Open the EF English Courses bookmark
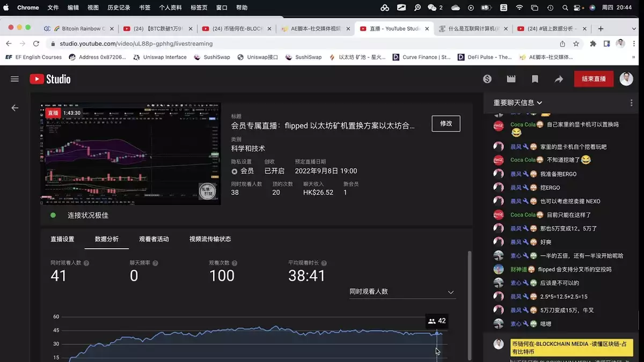 [x=33, y=57]
